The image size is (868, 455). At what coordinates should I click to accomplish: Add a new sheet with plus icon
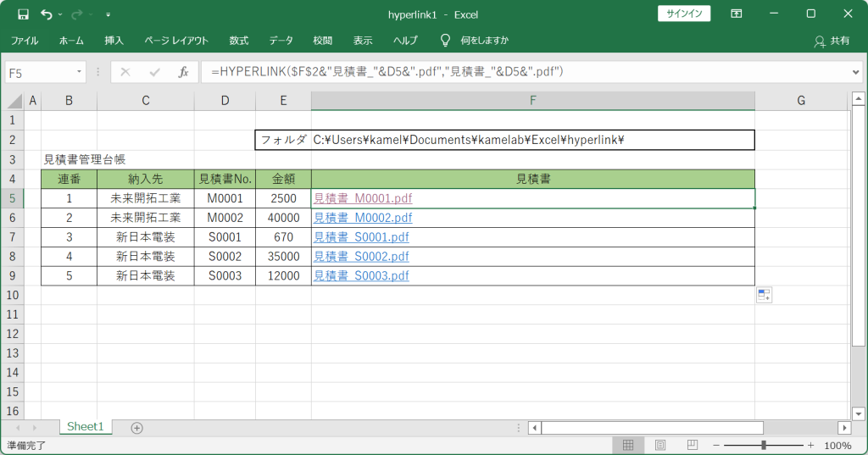click(136, 427)
